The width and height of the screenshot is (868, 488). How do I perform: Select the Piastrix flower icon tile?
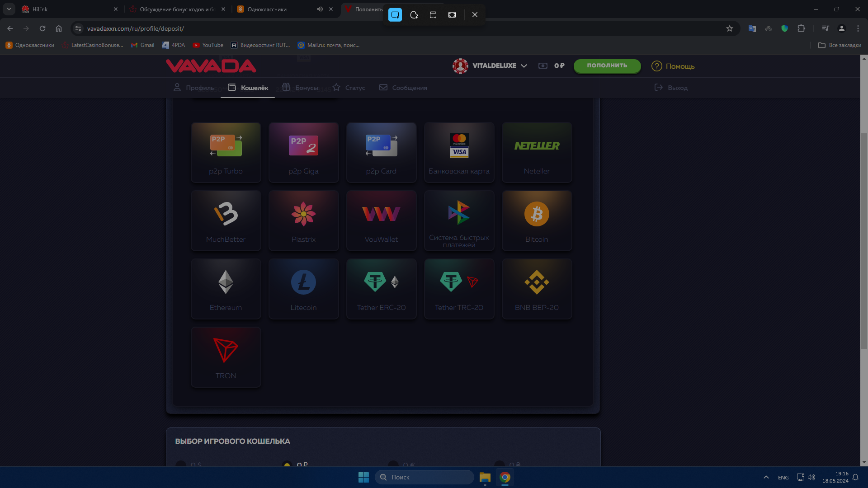(303, 221)
